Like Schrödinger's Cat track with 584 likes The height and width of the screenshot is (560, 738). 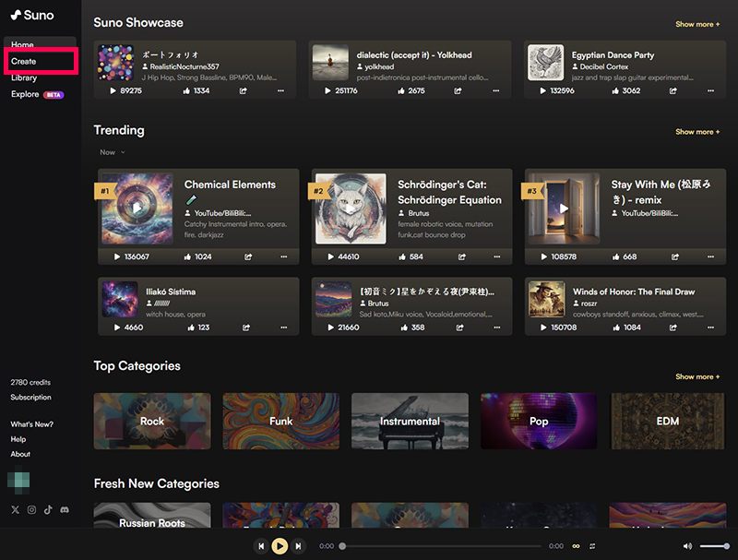click(x=402, y=257)
